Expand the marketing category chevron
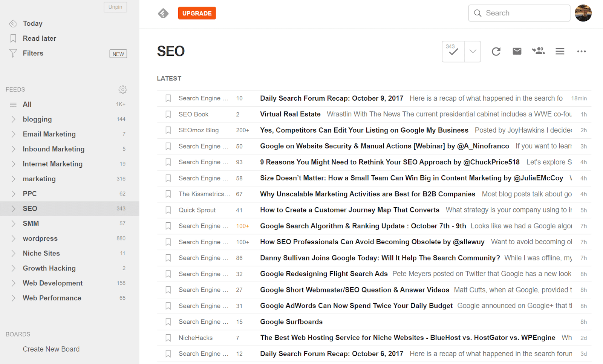The image size is (603, 364). tap(13, 179)
